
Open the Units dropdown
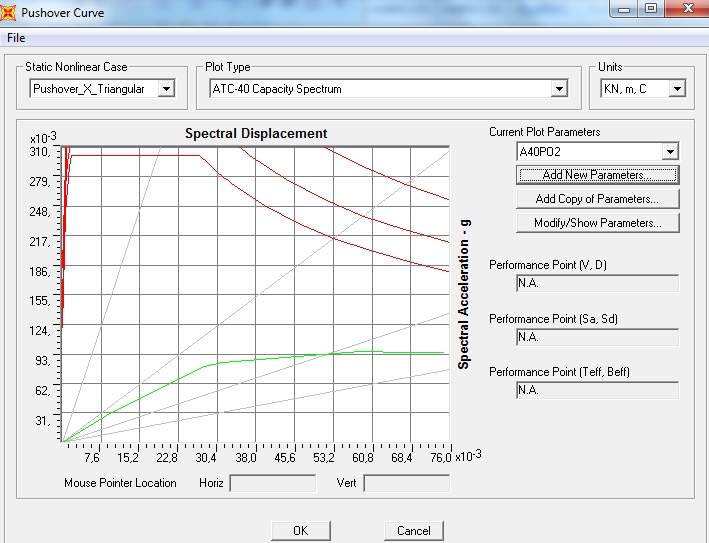pyautogui.click(x=677, y=89)
